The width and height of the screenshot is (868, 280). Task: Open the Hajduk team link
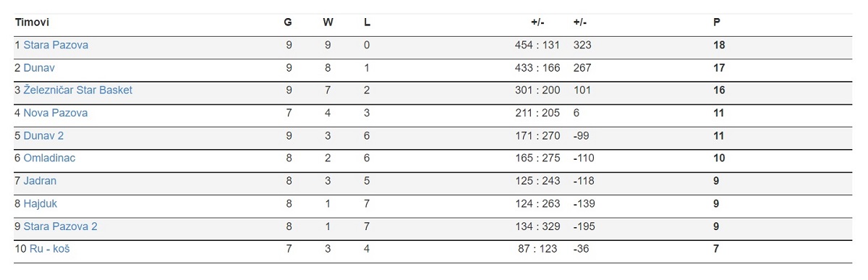40,203
